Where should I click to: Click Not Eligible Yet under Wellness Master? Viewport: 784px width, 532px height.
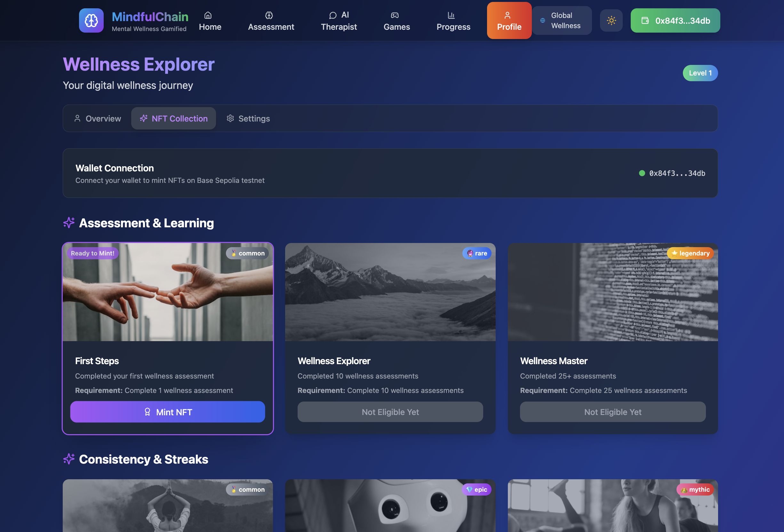coord(612,412)
